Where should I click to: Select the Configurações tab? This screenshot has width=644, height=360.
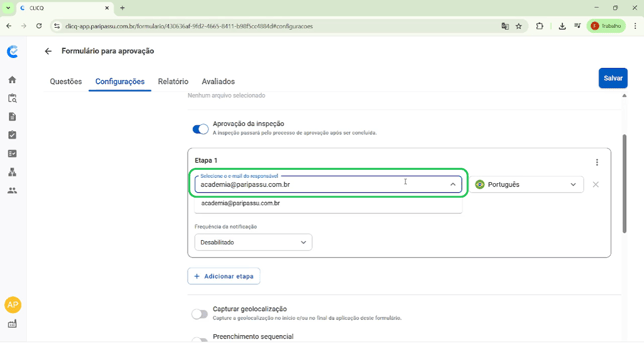120,81
